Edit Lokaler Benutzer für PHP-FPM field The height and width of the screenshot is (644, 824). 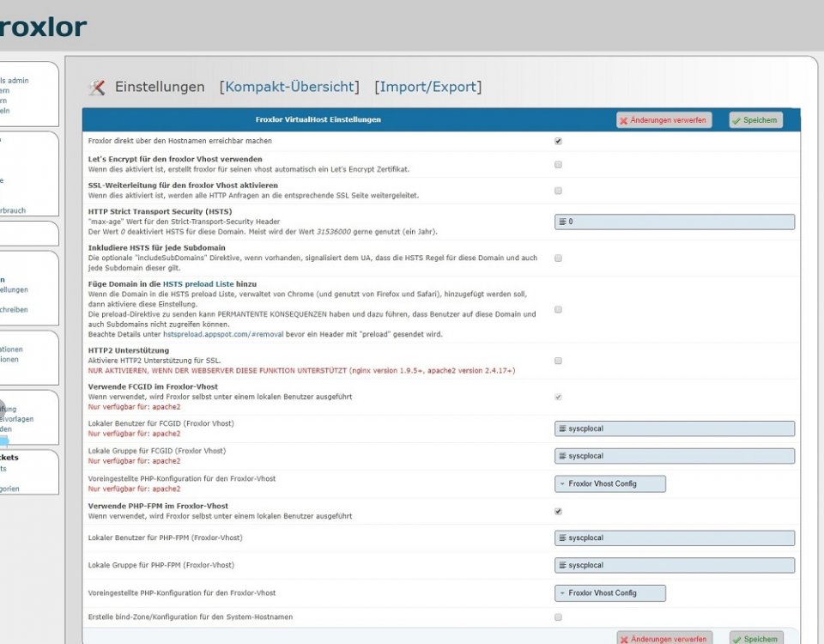coord(675,538)
